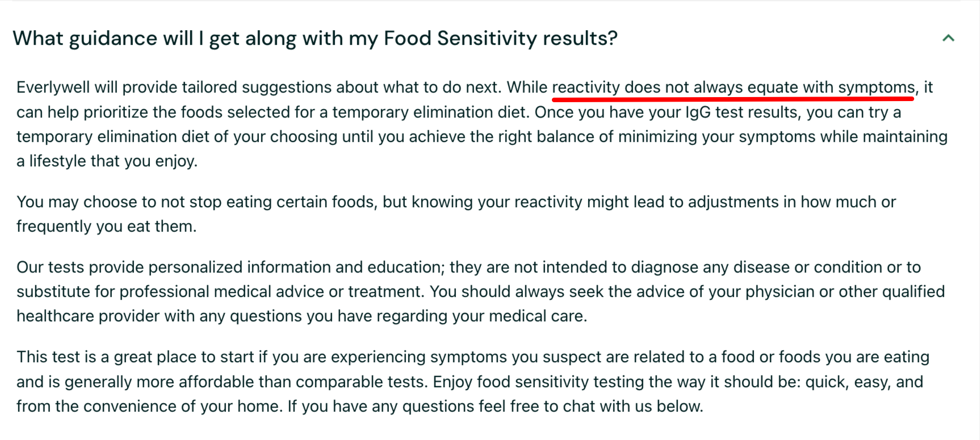Click the 'What guidance will I get' question heading
This screenshot has height=440, width=980.
[315, 39]
